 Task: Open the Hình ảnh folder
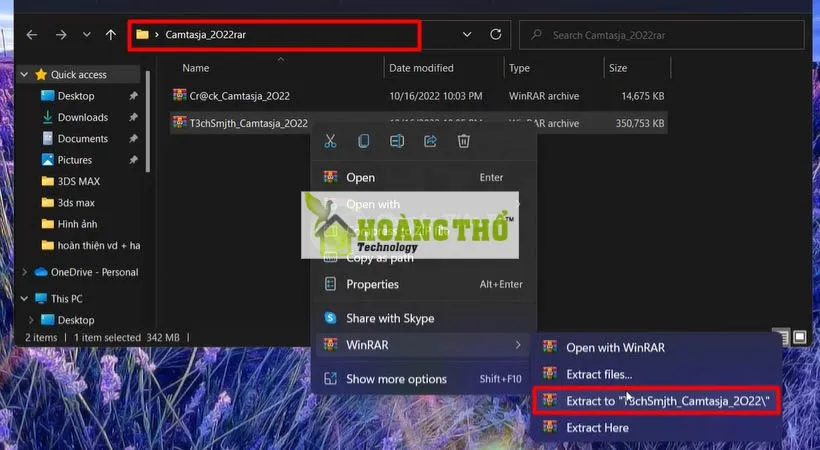(77, 224)
